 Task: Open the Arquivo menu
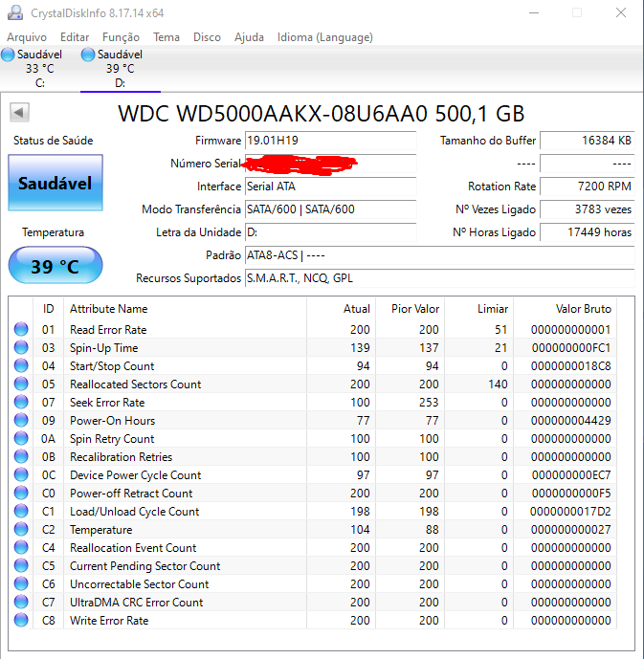coord(27,37)
